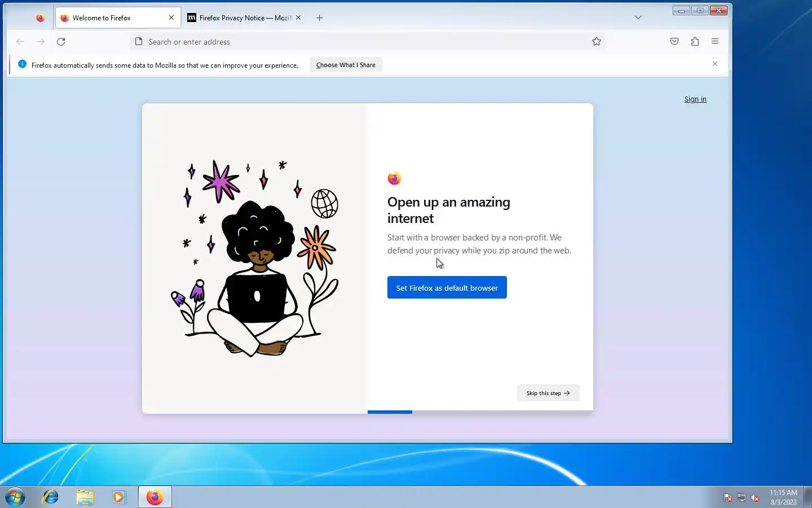Click the taskbar clock showing 11:15 AM
Image resolution: width=812 pixels, height=508 pixels.
783,497
